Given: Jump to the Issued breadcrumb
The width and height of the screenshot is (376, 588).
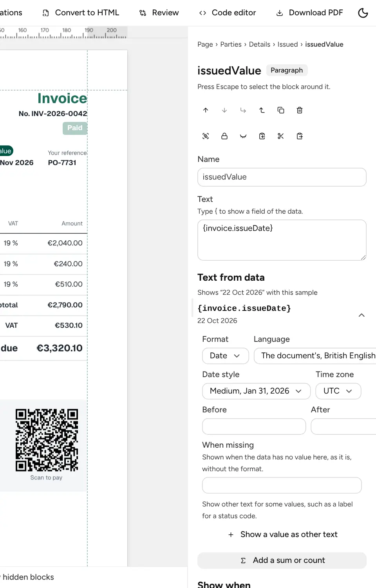Looking at the screenshot, I should coord(287,44).
